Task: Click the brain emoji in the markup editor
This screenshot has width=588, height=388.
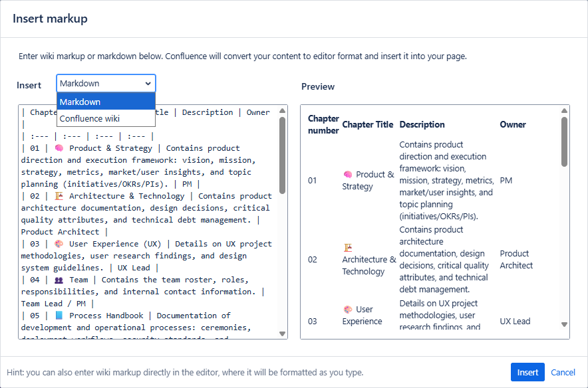Action: (x=59, y=148)
